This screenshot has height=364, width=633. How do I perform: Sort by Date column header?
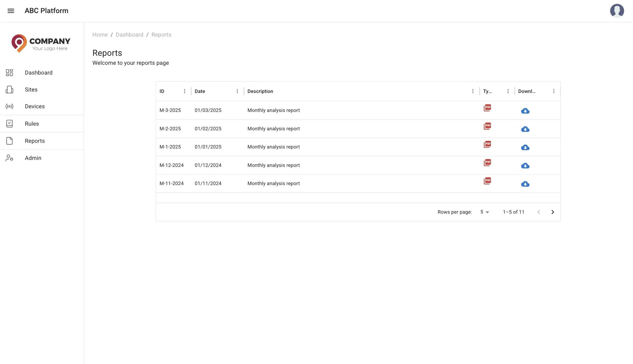pos(200,91)
